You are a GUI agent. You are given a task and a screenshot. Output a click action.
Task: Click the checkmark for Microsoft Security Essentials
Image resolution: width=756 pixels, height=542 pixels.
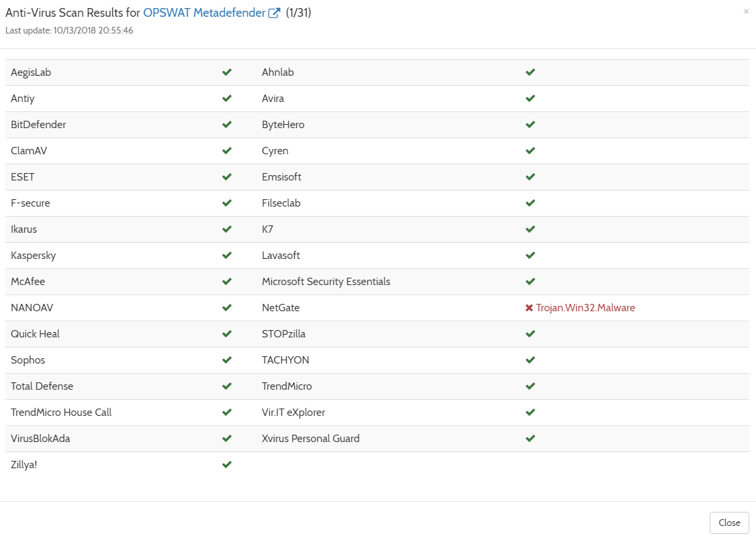click(x=530, y=282)
